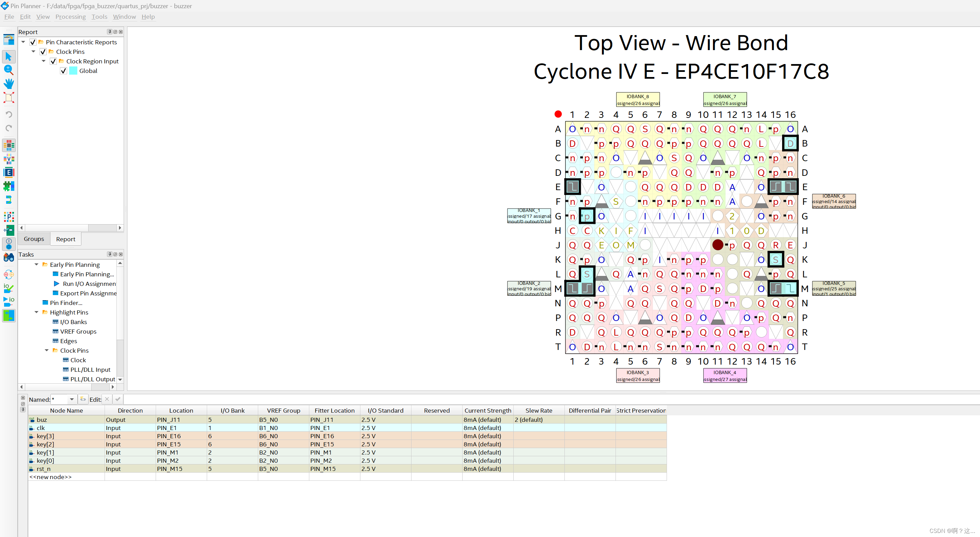Open the Processing menu

coord(71,17)
